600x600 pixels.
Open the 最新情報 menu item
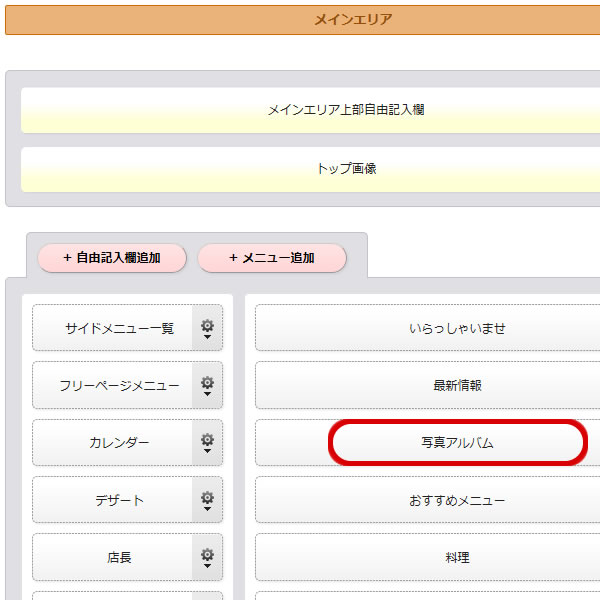[x=427, y=385]
